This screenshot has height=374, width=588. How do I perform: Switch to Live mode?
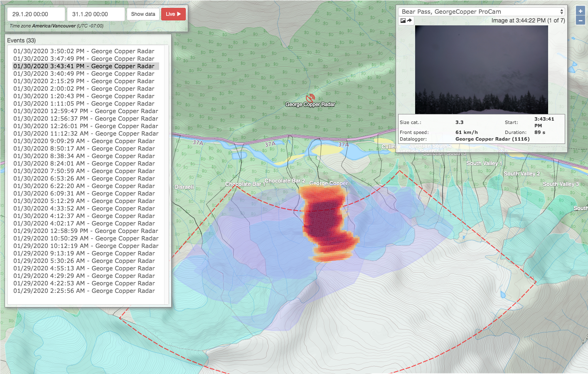click(173, 14)
